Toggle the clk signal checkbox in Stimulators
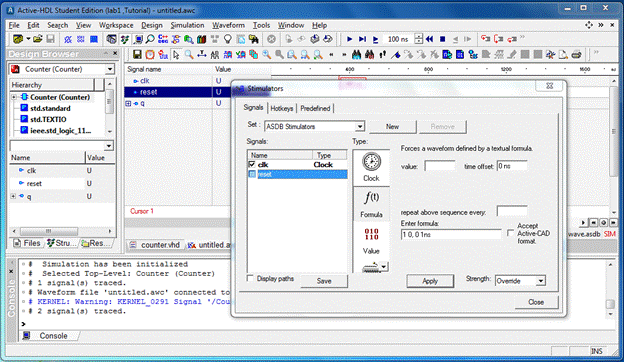This screenshot has width=624, height=362. [252, 164]
